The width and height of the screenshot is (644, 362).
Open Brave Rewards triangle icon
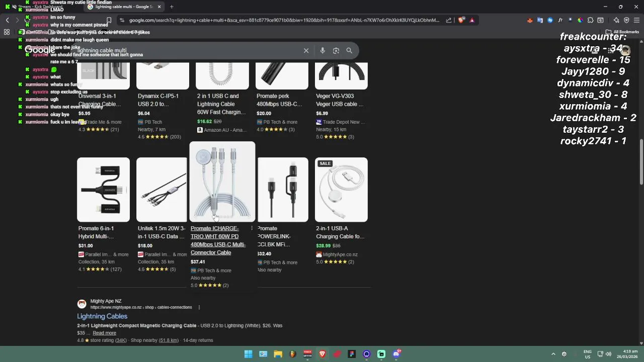pyautogui.click(x=472, y=20)
